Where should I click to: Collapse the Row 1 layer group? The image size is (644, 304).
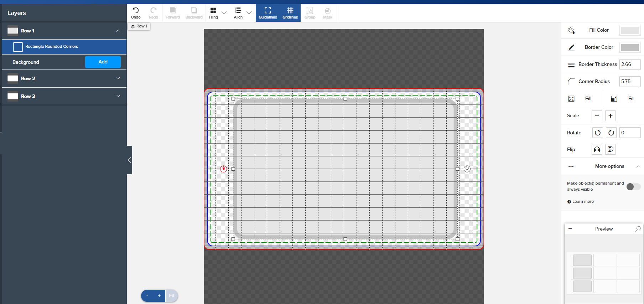118,31
